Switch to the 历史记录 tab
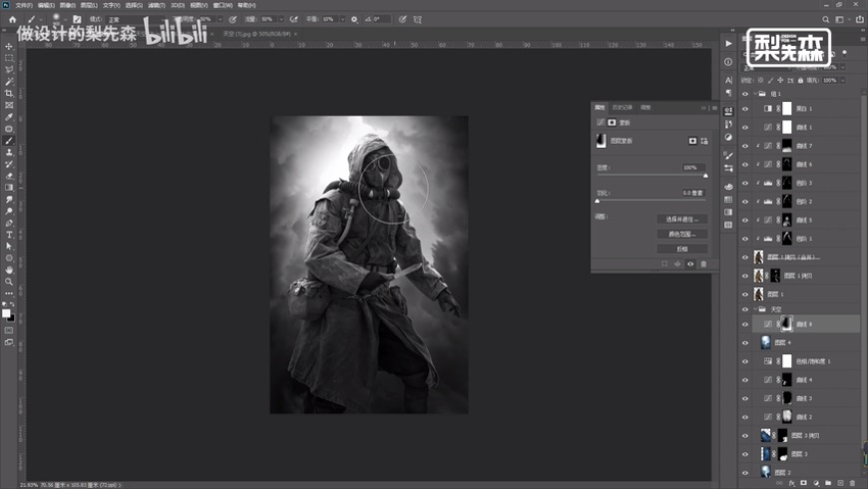 pyautogui.click(x=623, y=108)
